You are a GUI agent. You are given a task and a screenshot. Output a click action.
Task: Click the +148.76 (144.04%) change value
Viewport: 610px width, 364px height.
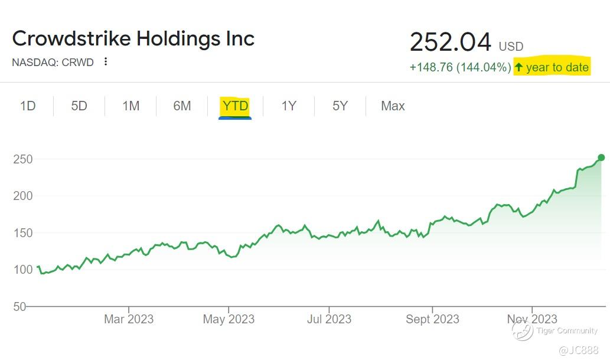pyautogui.click(x=460, y=67)
